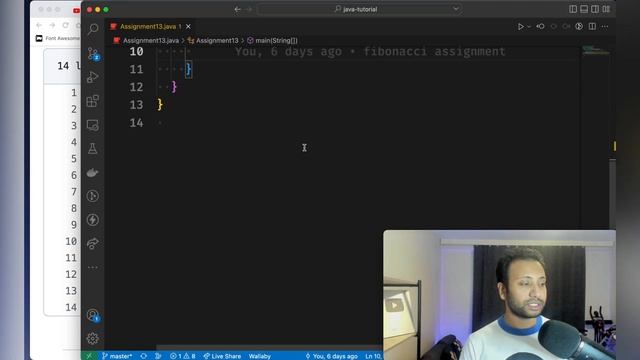Viewport: 640px width, 360px height.
Task: Open the Extensions view
Action: coord(93,101)
